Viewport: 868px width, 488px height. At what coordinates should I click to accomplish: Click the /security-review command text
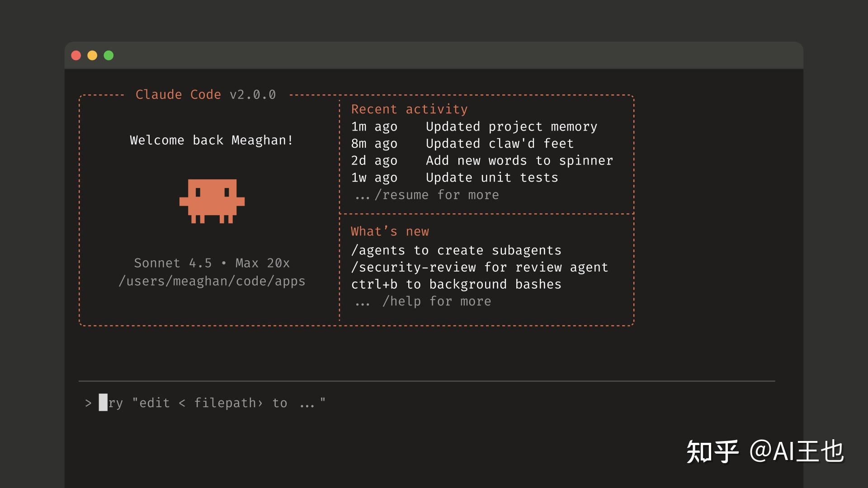(413, 267)
